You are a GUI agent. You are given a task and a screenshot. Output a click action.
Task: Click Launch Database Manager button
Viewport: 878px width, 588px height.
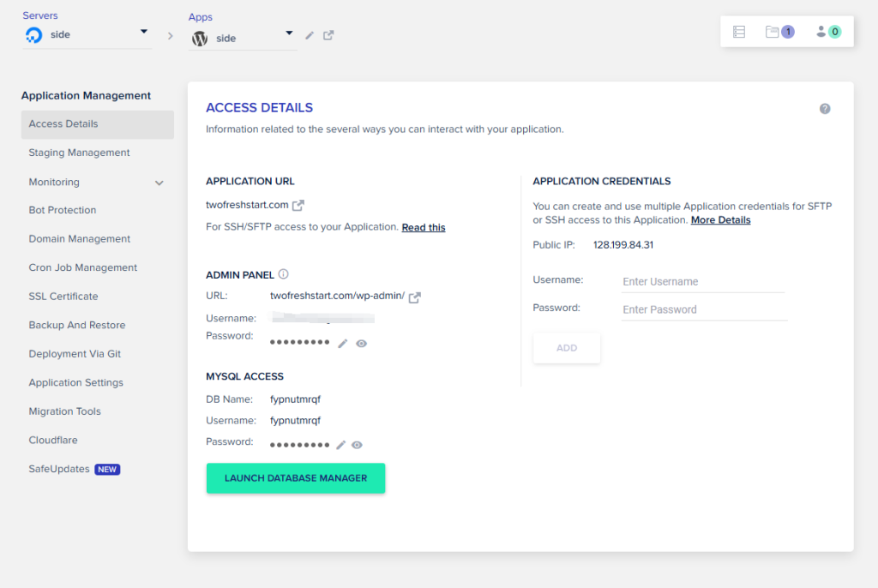296,478
